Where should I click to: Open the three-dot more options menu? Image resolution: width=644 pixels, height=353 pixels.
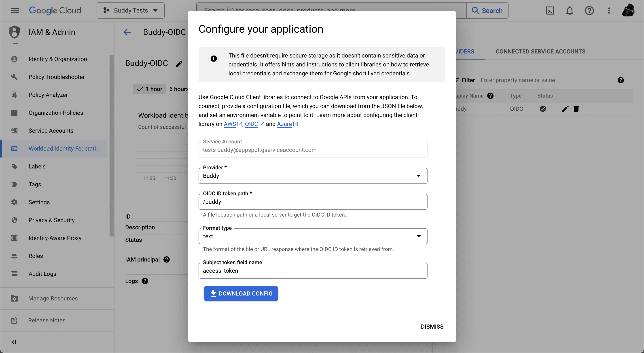[x=609, y=11]
